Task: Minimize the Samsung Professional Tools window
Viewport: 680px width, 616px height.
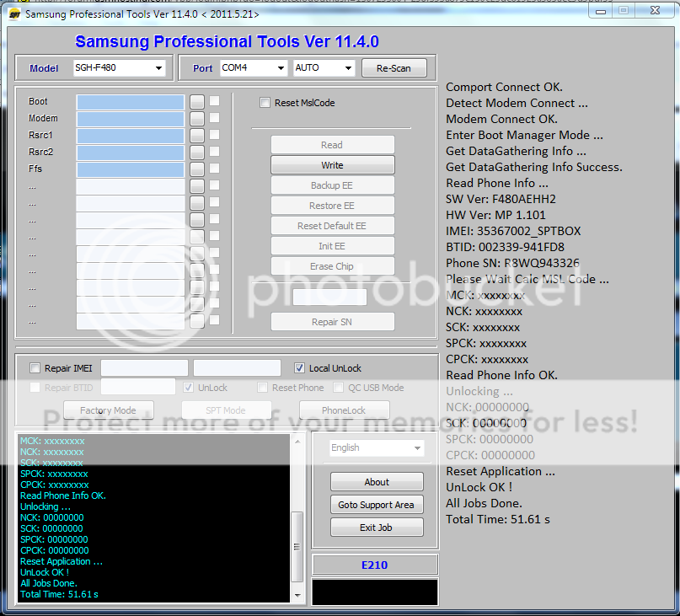Action: point(601,11)
